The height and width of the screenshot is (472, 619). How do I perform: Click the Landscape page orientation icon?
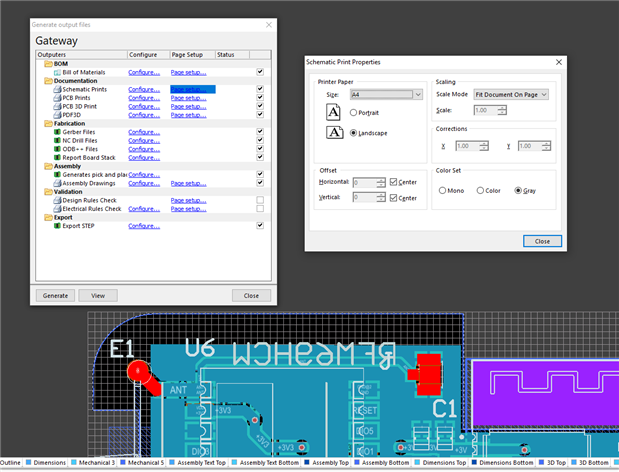pos(335,132)
